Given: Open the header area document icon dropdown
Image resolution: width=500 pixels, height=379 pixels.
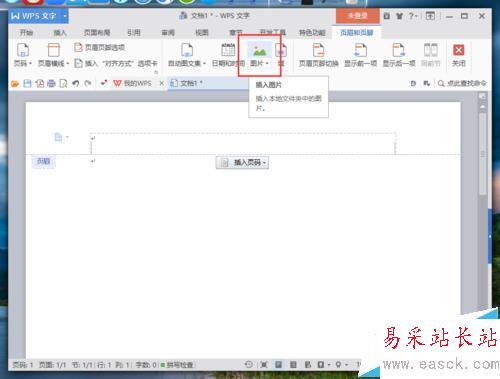Looking at the screenshot, I should click(x=61, y=137).
